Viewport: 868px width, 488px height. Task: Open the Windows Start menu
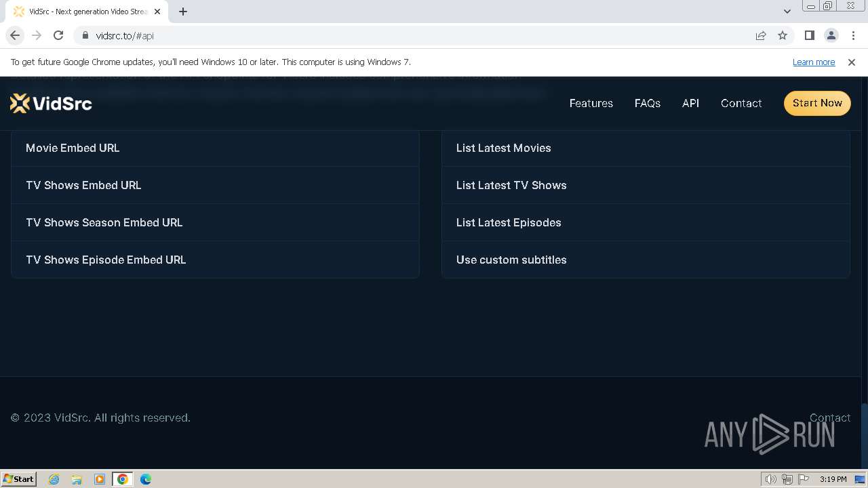pos(19,479)
